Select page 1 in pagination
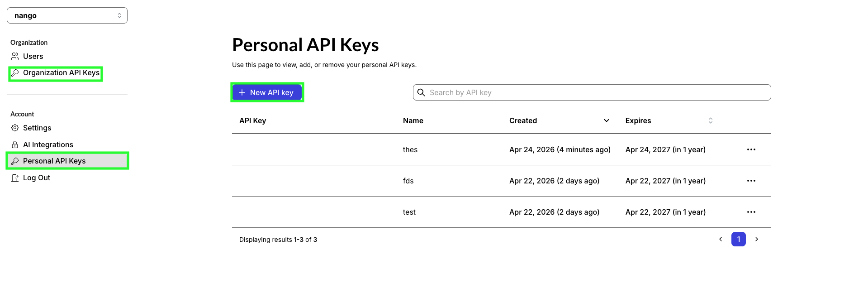The width and height of the screenshot is (868, 298). [739, 239]
